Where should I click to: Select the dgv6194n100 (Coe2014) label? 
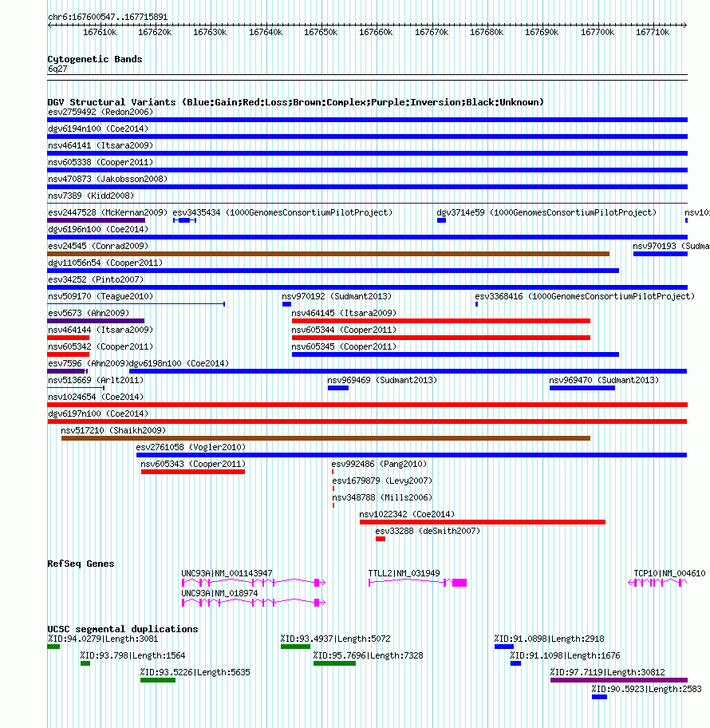(98, 129)
